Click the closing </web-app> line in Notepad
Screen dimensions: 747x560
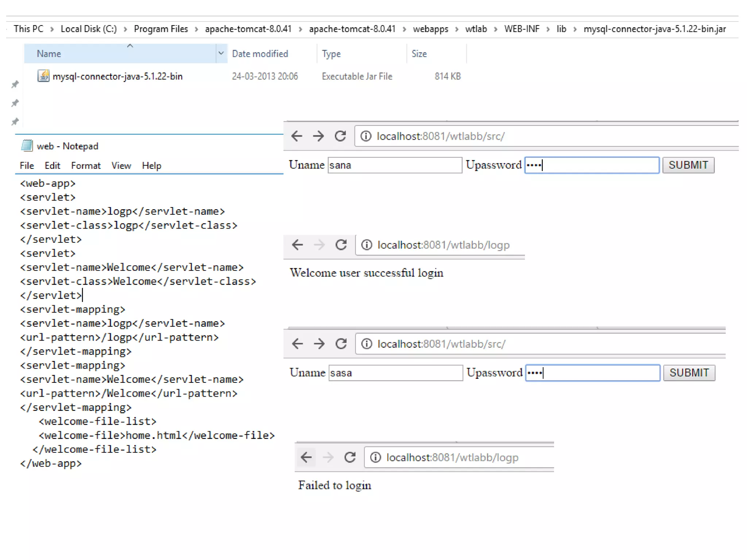pyautogui.click(x=51, y=463)
